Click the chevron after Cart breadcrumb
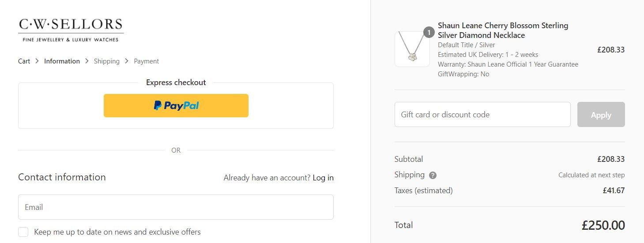The width and height of the screenshot is (644, 243). point(37,61)
